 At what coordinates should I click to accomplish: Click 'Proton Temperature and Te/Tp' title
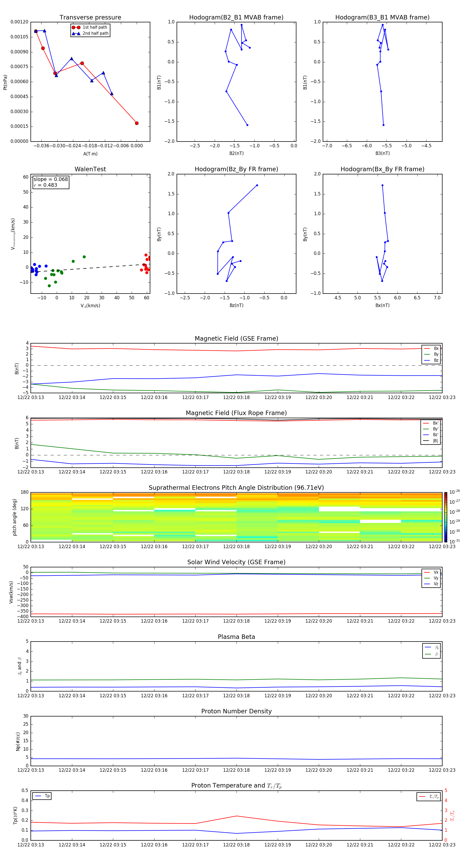click(236, 786)
